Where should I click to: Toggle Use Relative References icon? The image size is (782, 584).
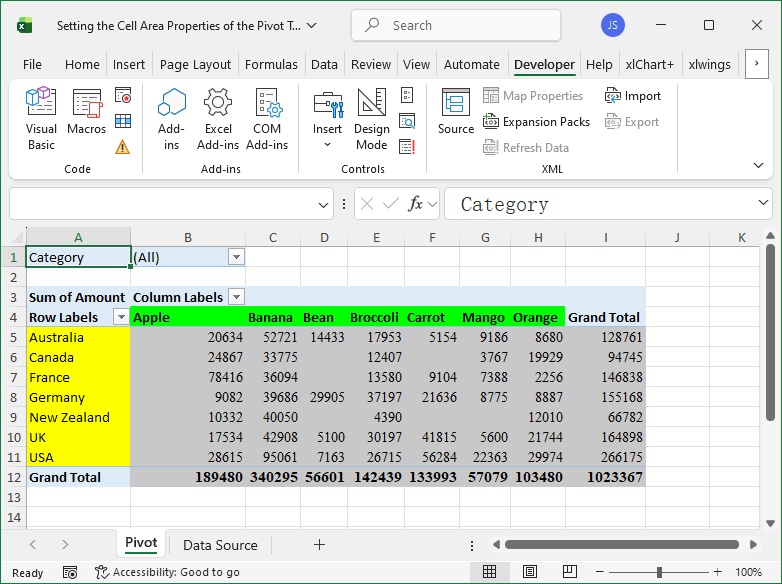[123, 121]
